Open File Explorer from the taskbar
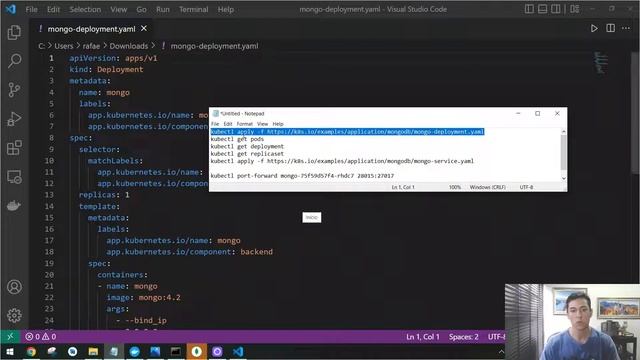Viewport: 640px width, 360px height. [x=93, y=351]
